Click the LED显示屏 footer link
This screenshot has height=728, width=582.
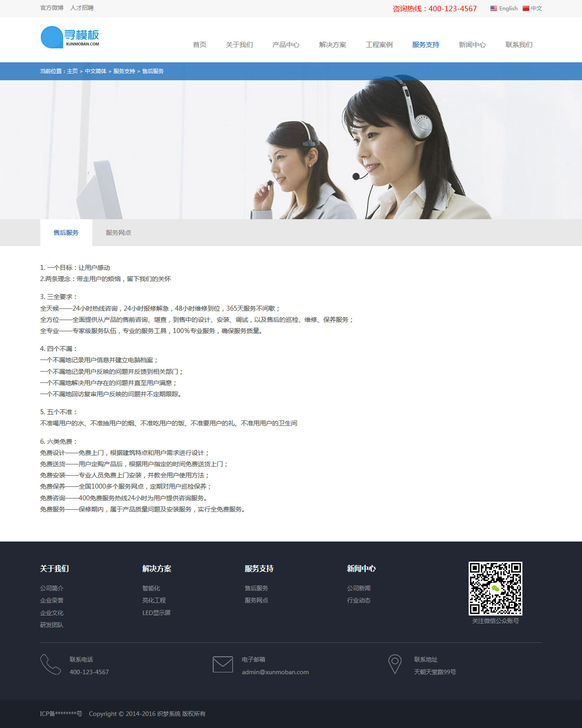point(156,613)
